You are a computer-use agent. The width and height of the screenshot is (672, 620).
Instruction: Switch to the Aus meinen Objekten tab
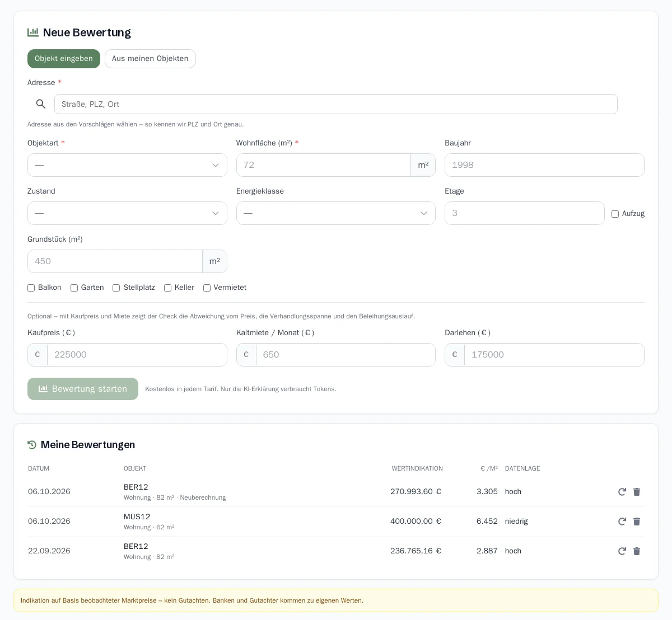[x=150, y=59]
